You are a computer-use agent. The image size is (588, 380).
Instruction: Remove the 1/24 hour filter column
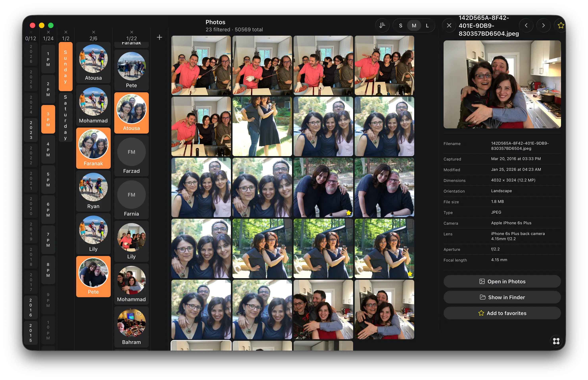tap(48, 32)
